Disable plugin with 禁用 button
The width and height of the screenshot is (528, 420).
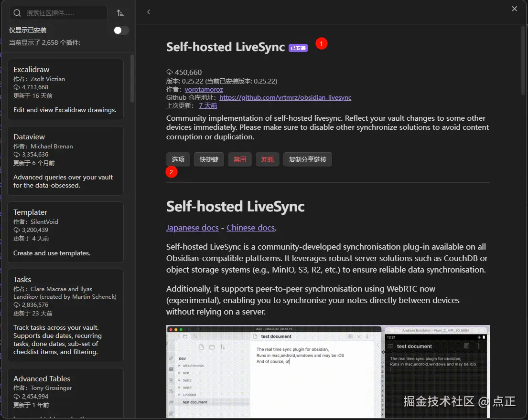(x=240, y=159)
